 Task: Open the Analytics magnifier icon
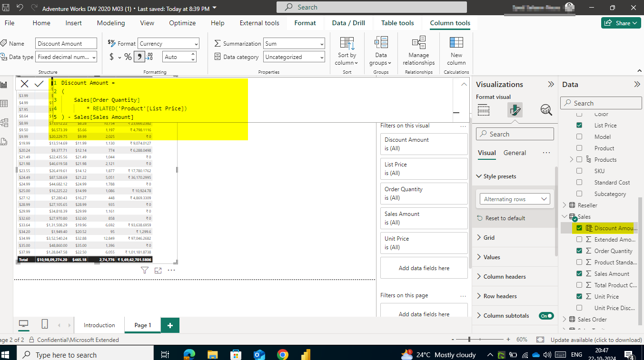point(546,110)
